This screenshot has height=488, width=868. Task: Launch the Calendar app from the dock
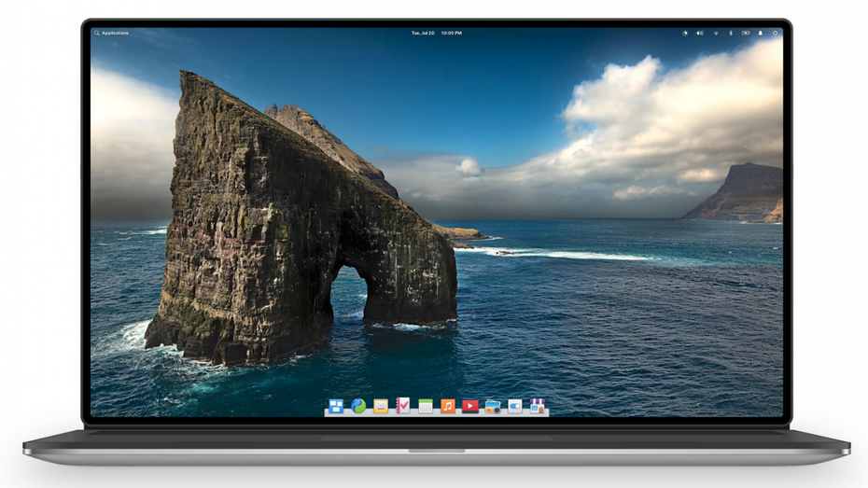[426, 406]
